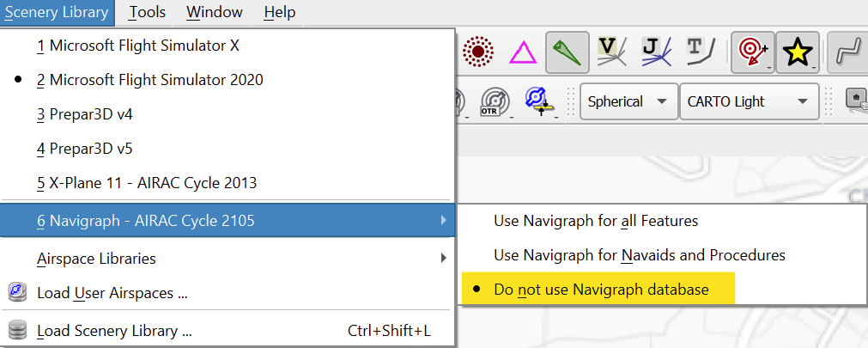The width and height of the screenshot is (868, 348).
Task: Toggle Jet airways display icon
Action: pyautogui.click(x=656, y=52)
